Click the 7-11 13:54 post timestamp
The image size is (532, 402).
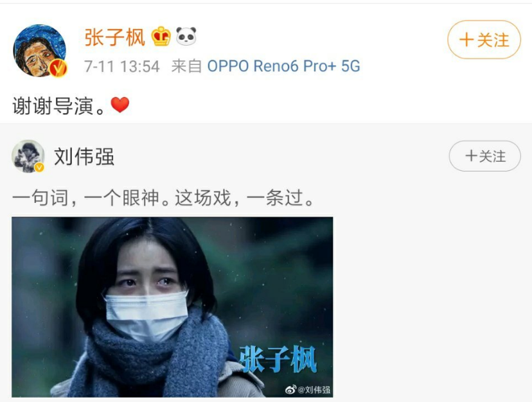tap(122, 67)
